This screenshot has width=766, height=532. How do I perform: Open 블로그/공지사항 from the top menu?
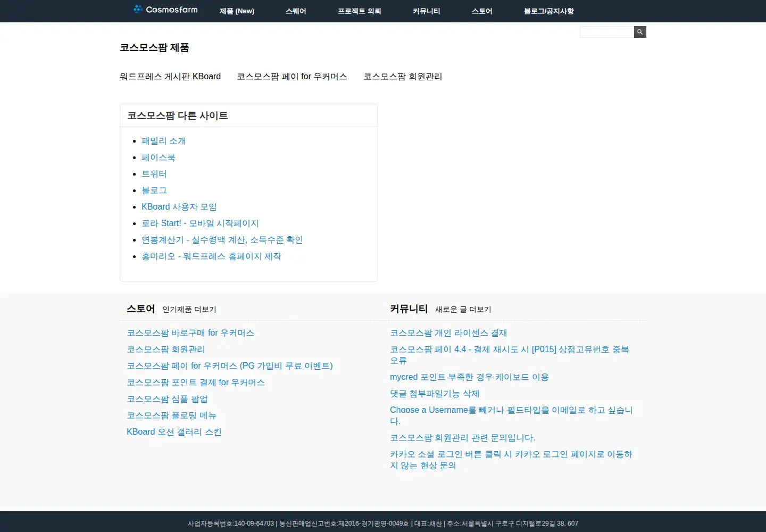pyautogui.click(x=549, y=11)
